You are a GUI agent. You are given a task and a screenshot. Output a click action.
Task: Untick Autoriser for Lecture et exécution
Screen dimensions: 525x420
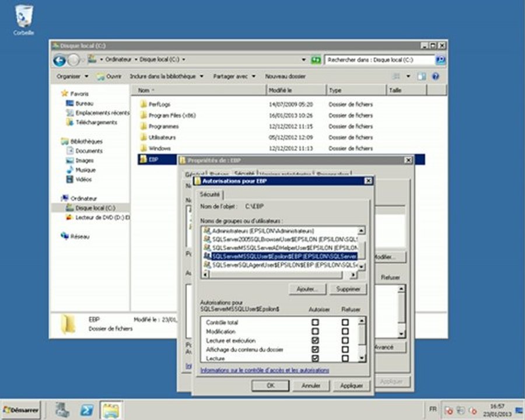(315, 340)
